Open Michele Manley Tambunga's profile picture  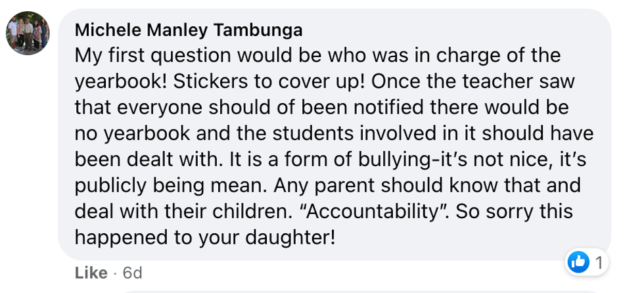click(x=28, y=33)
